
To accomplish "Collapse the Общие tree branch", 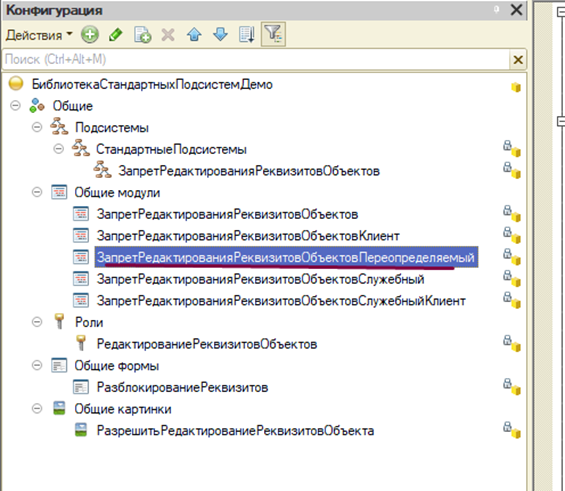I will tap(15, 106).
